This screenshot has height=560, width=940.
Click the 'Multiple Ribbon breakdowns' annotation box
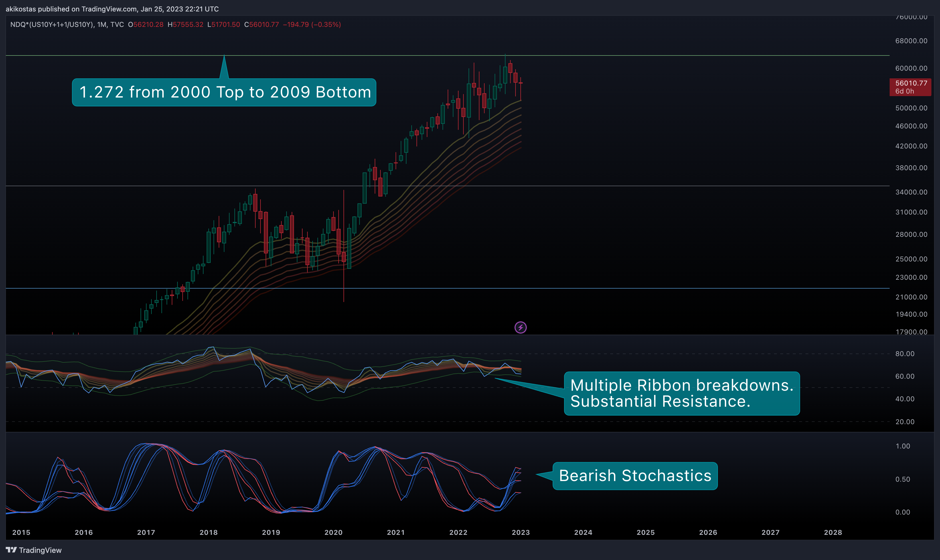pyautogui.click(x=682, y=393)
